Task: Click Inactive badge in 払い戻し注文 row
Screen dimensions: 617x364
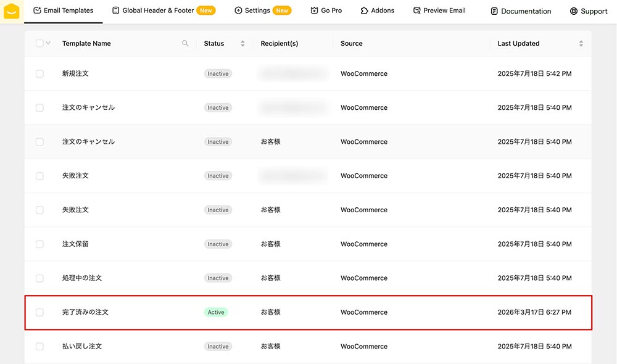Action: (218, 347)
